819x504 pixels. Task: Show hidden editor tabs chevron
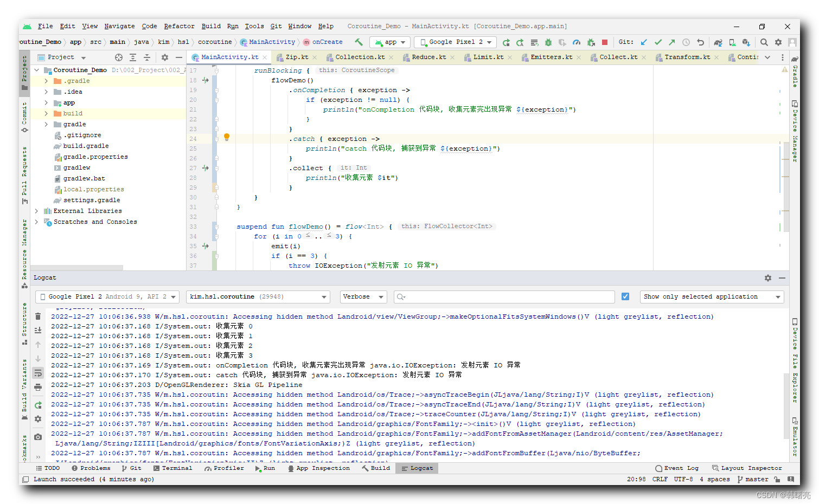767,57
